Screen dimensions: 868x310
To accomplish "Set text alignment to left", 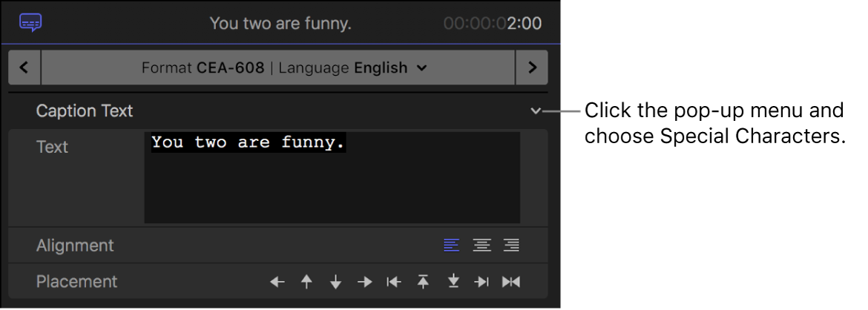I will (x=451, y=245).
